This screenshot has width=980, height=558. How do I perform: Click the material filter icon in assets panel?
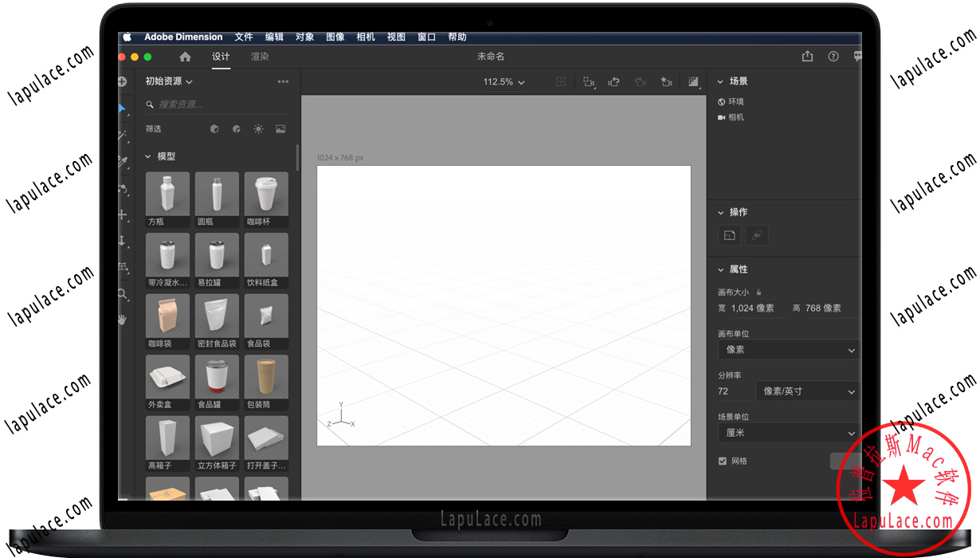(236, 128)
